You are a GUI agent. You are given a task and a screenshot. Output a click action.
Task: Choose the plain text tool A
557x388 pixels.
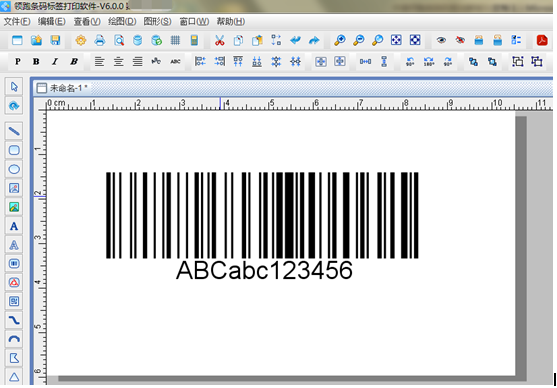14,226
